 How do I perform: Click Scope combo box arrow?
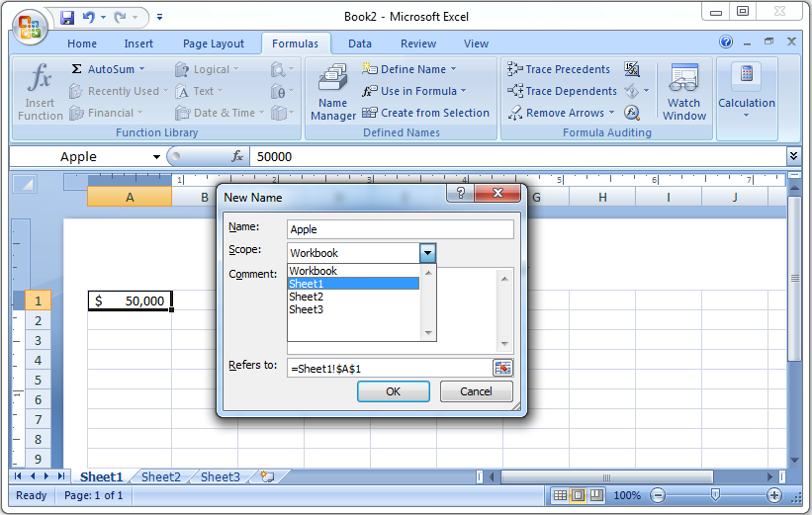pyautogui.click(x=427, y=253)
